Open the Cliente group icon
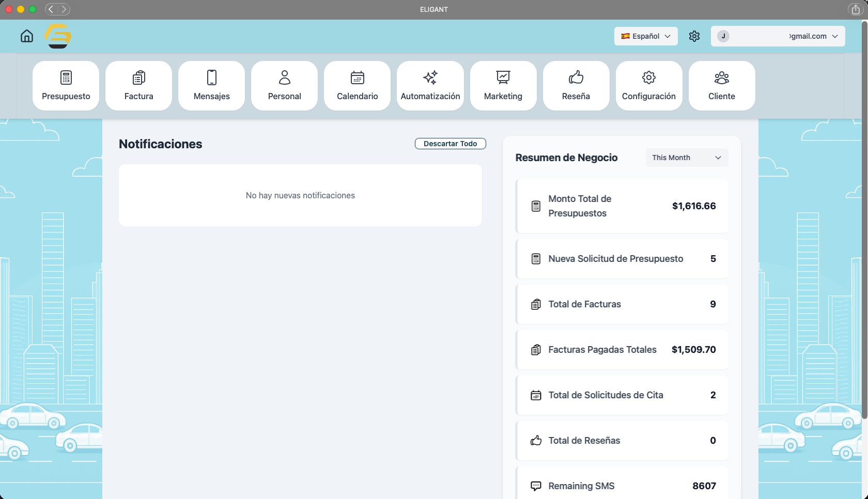 click(x=721, y=78)
